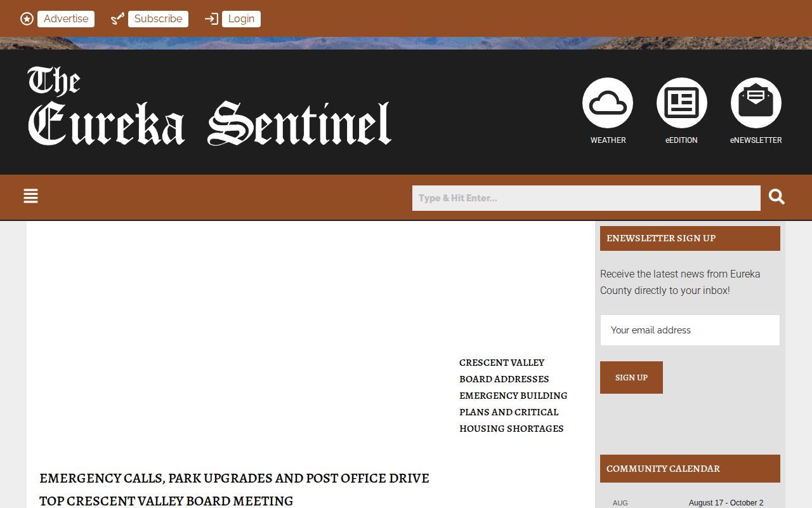Open the eEdition newspaper icon
This screenshot has width=812, height=508.
[682, 103]
